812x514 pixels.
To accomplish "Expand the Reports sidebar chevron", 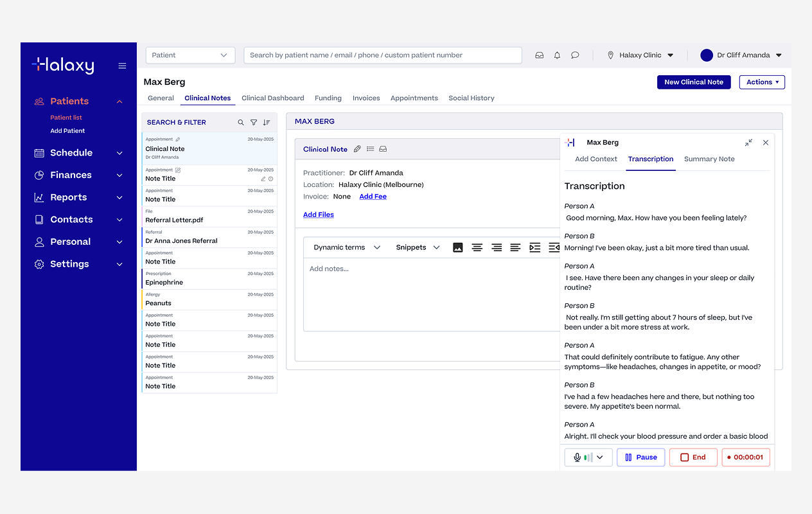I will coord(119,198).
